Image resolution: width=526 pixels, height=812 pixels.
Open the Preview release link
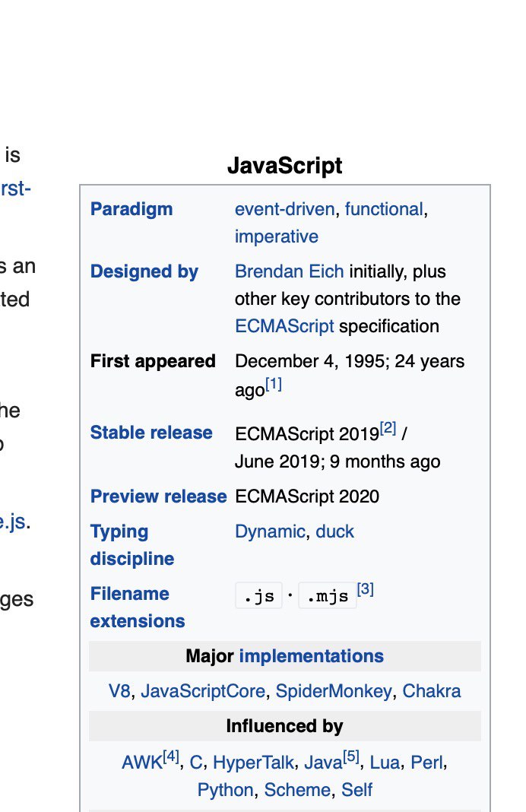tap(158, 496)
